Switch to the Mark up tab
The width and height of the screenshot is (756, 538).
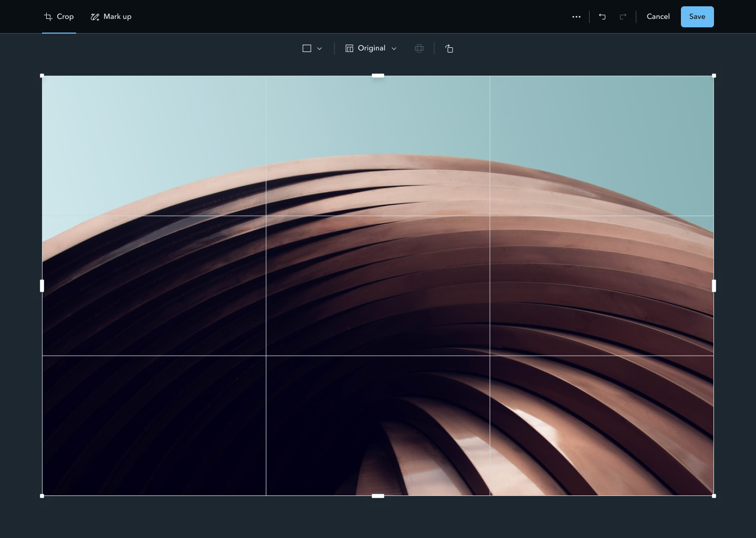[x=111, y=17]
